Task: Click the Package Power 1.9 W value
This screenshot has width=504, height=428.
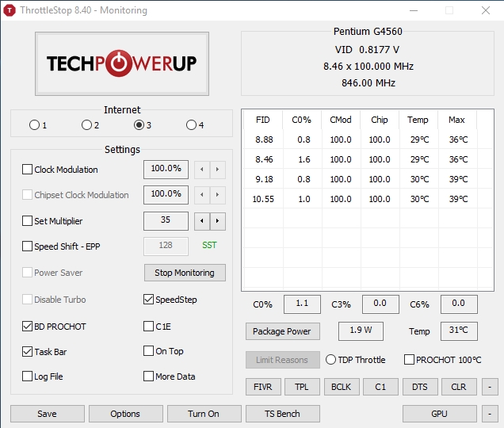Action: pyautogui.click(x=361, y=331)
